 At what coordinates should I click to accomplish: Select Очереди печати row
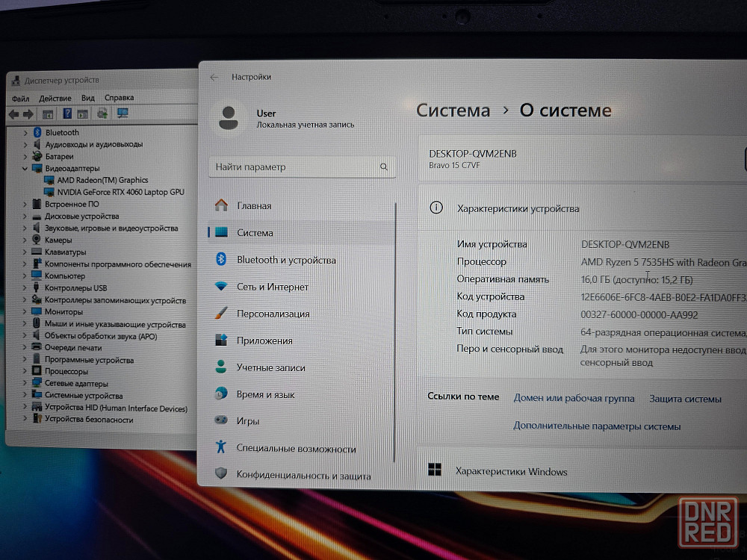(73, 348)
